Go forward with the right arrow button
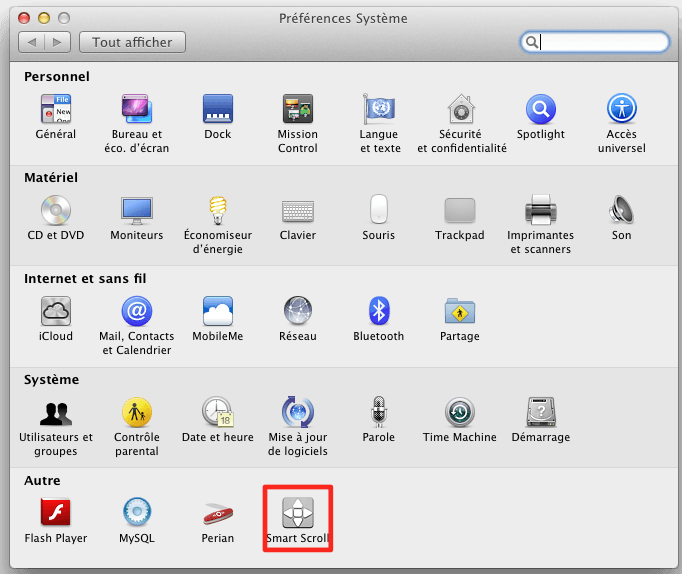The width and height of the screenshot is (682, 574). pos(58,42)
